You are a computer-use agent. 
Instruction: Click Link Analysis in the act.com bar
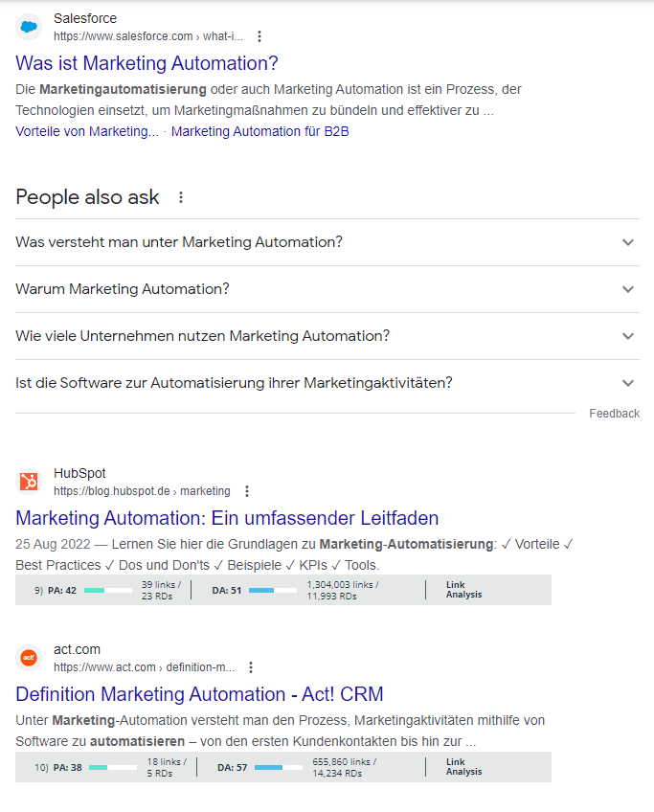click(x=464, y=767)
